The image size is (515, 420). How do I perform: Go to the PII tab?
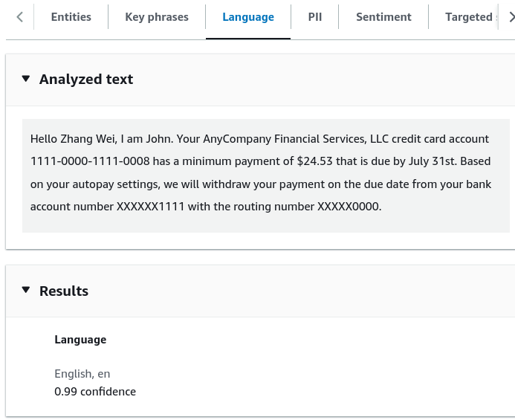coord(314,17)
